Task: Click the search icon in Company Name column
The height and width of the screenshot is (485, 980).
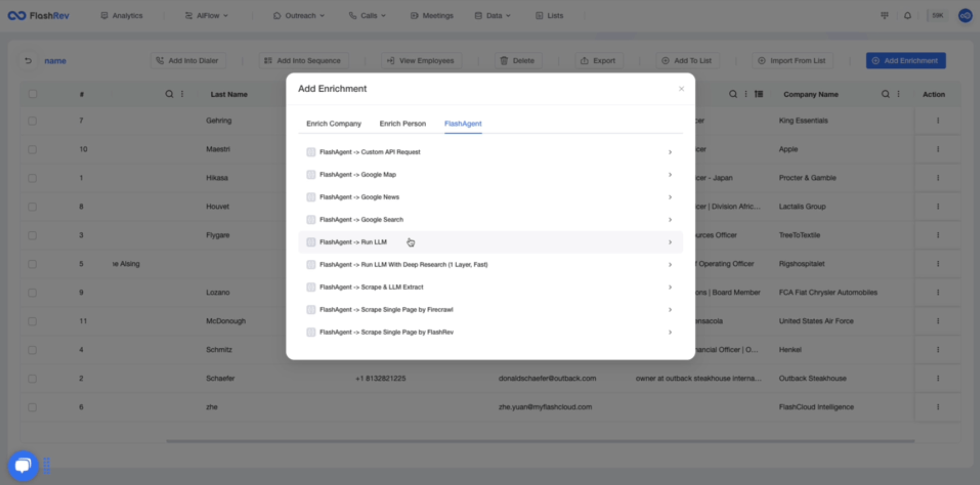Action: tap(885, 94)
